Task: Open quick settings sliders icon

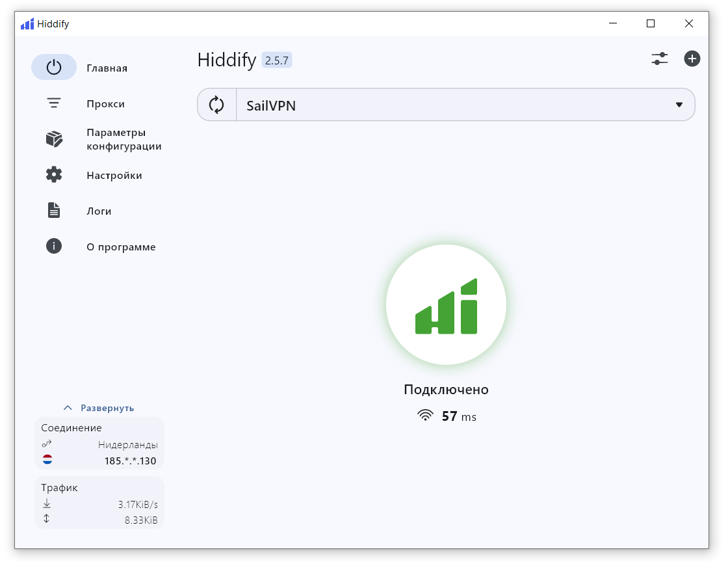Action: tap(660, 59)
